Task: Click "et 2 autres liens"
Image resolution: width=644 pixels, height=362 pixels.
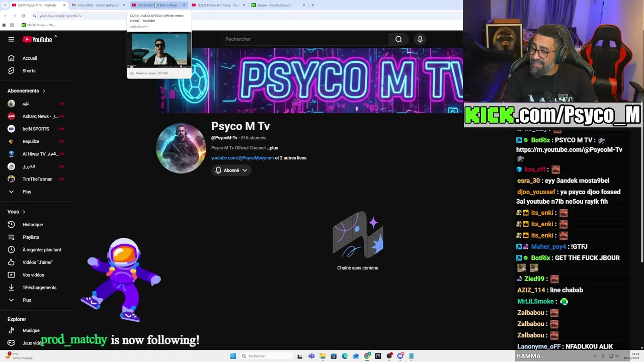Action: point(291,158)
